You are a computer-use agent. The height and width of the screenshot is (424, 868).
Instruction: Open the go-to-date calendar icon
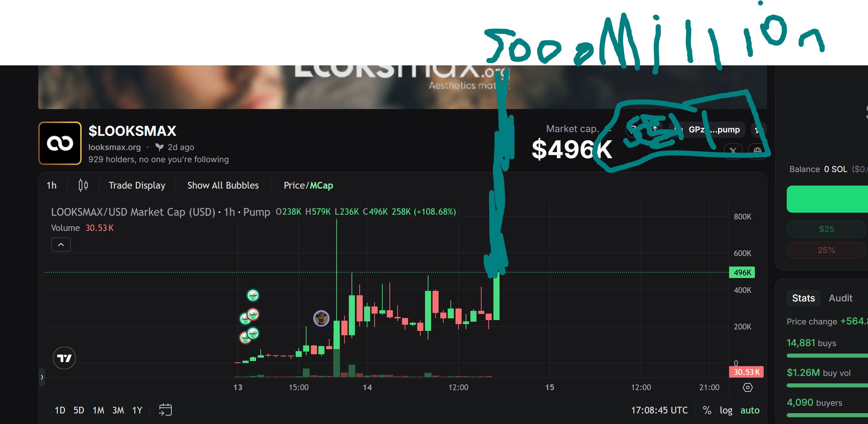(x=165, y=410)
